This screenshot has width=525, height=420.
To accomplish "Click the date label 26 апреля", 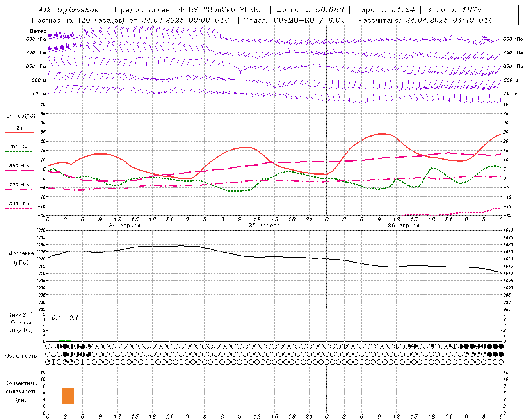I will [403, 226].
